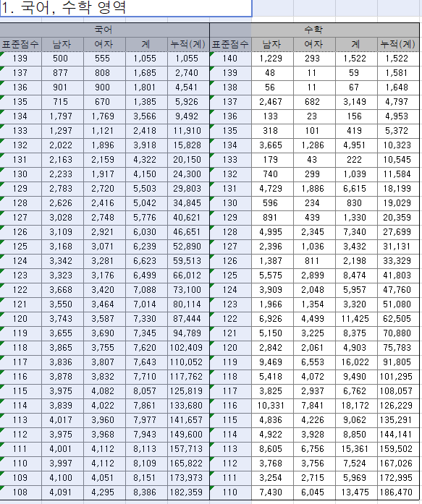Image resolution: width=422 pixels, height=504 pixels.
Task: Select the cell showing 4,541
Action: [x=188, y=87]
